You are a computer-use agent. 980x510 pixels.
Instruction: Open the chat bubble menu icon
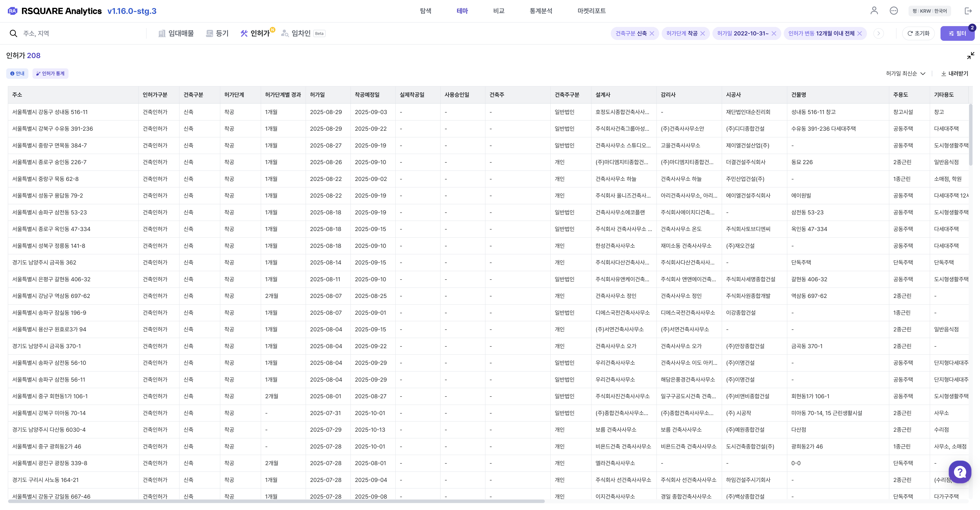pos(894,11)
